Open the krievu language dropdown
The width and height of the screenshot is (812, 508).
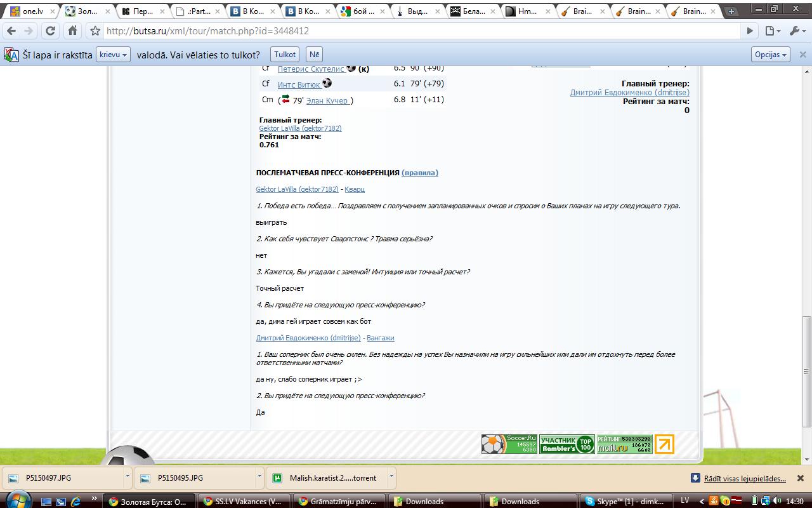point(114,55)
